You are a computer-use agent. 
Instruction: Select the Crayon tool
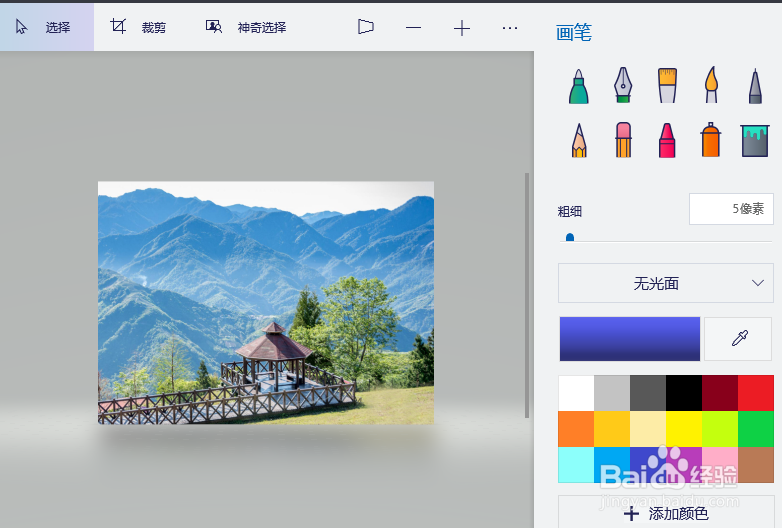[667, 141]
